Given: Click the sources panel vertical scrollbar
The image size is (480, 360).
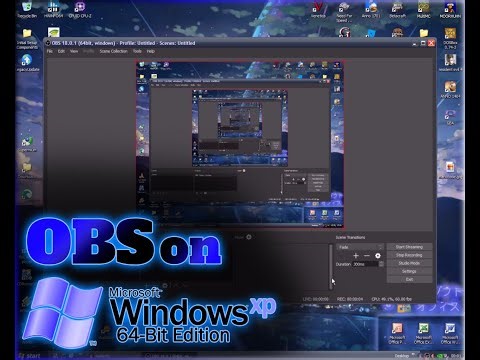Looking at the screenshot, I should pyautogui.click(x=331, y=267).
